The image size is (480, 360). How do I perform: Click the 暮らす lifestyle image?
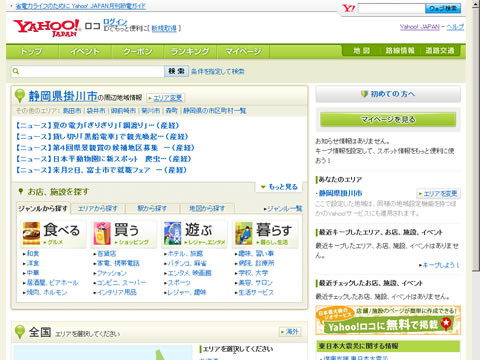[x=244, y=233]
